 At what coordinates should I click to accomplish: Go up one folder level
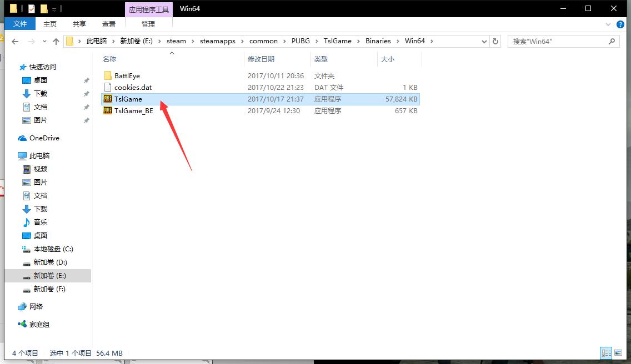coord(56,42)
